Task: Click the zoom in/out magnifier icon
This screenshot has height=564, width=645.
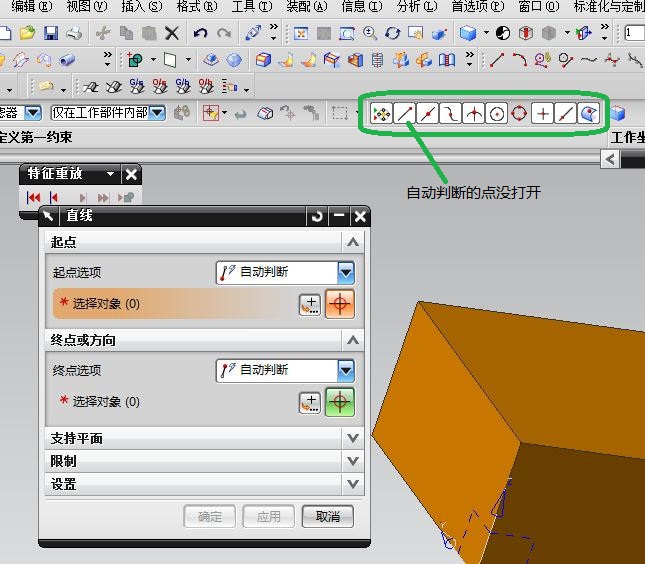Action: pyautogui.click(x=370, y=33)
